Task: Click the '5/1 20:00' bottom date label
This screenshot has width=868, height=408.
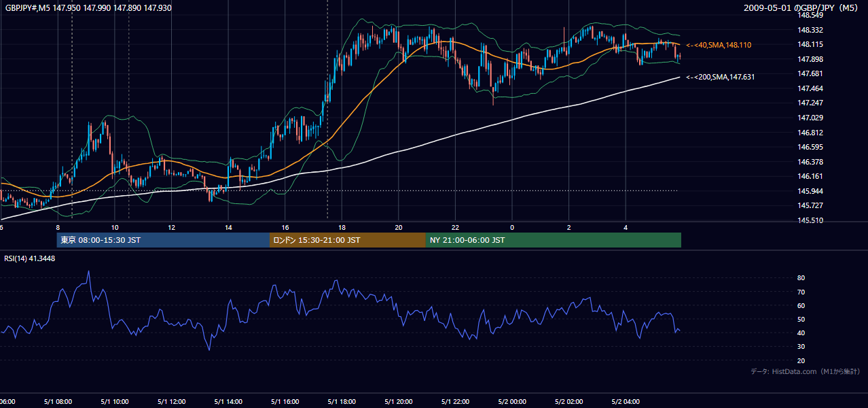Action: point(398,401)
